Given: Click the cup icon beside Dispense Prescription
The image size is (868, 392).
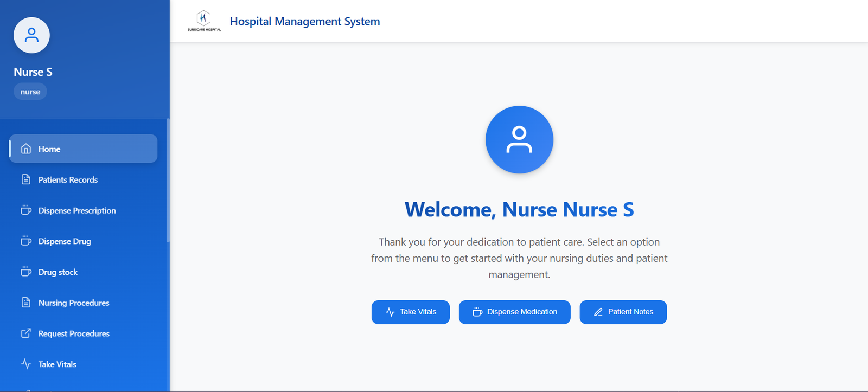Looking at the screenshot, I should (x=26, y=210).
